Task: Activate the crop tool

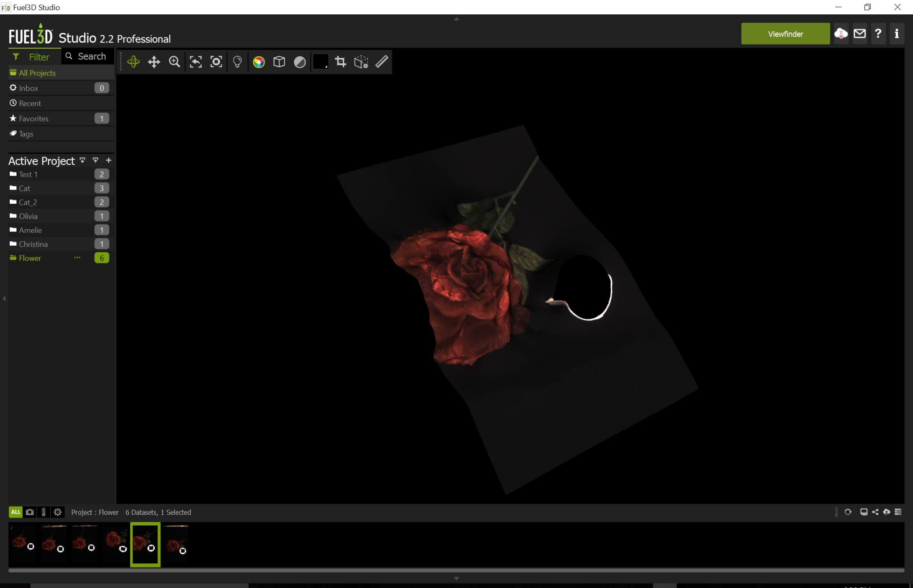Action: coord(340,62)
